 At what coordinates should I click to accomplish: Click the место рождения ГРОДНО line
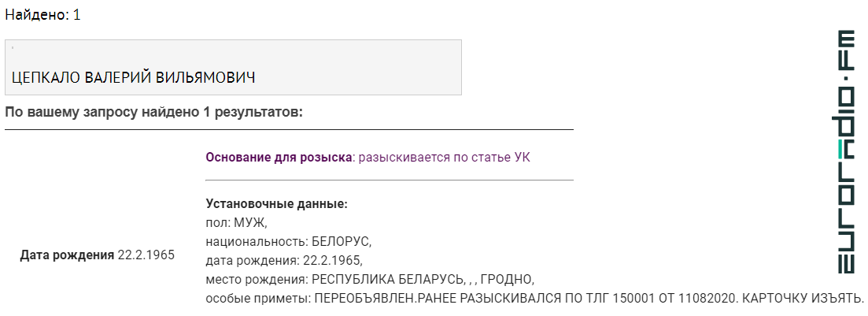pyautogui.click(x=369, y=280)
